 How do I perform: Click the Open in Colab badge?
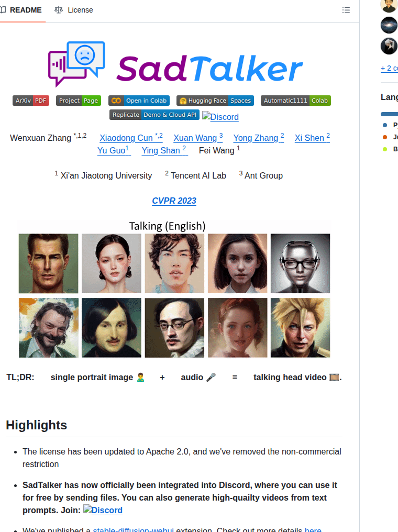[x=139, y=101]
